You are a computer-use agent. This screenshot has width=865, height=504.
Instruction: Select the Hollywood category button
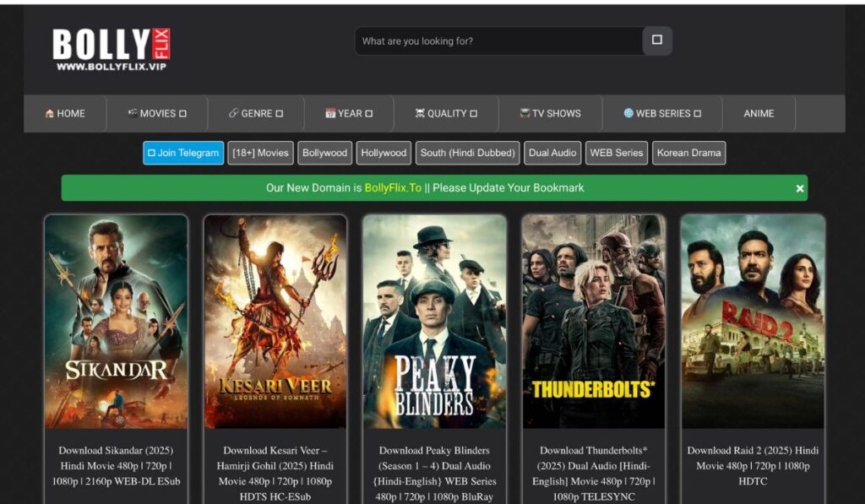(x=384, y=153)
